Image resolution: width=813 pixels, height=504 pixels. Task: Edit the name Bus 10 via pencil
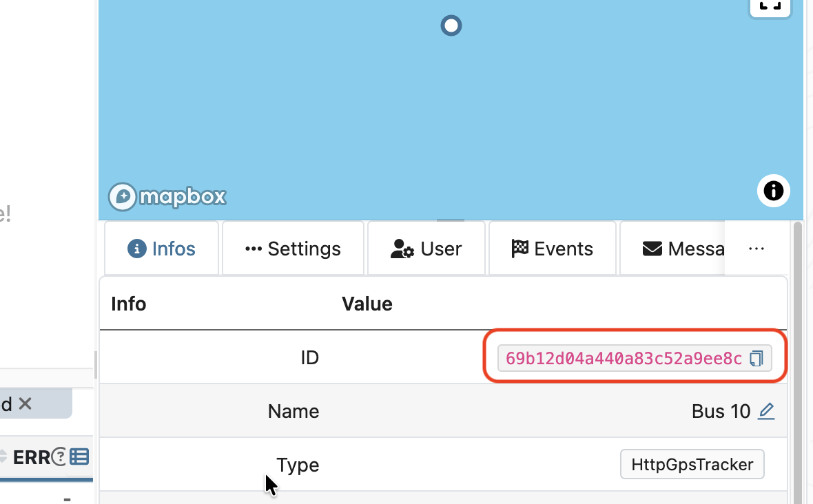[765, 412]
